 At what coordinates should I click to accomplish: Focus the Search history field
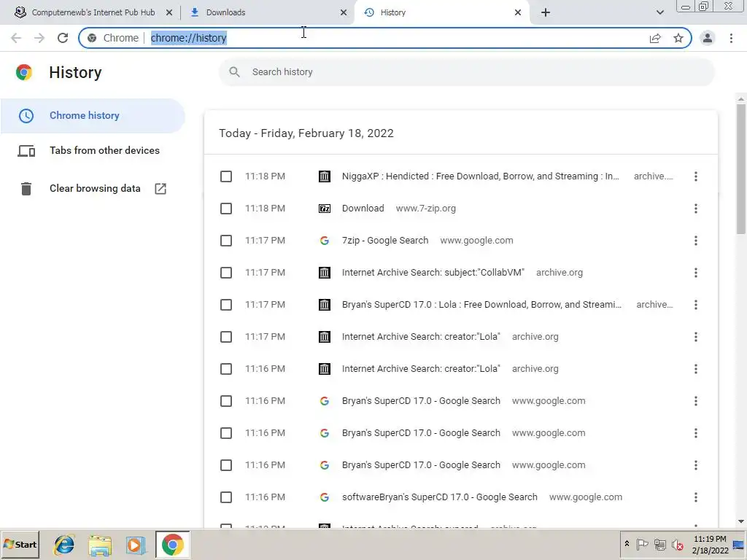point(466,72)
